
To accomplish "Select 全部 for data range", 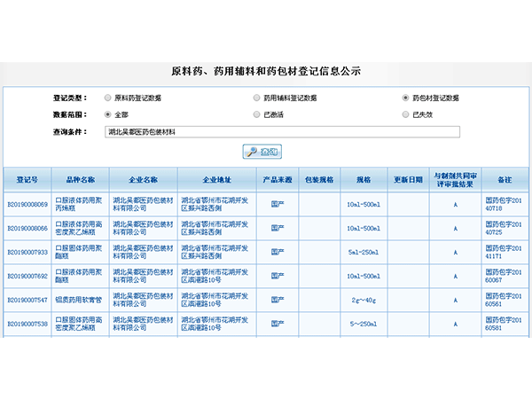I will (x=109, y=114).
